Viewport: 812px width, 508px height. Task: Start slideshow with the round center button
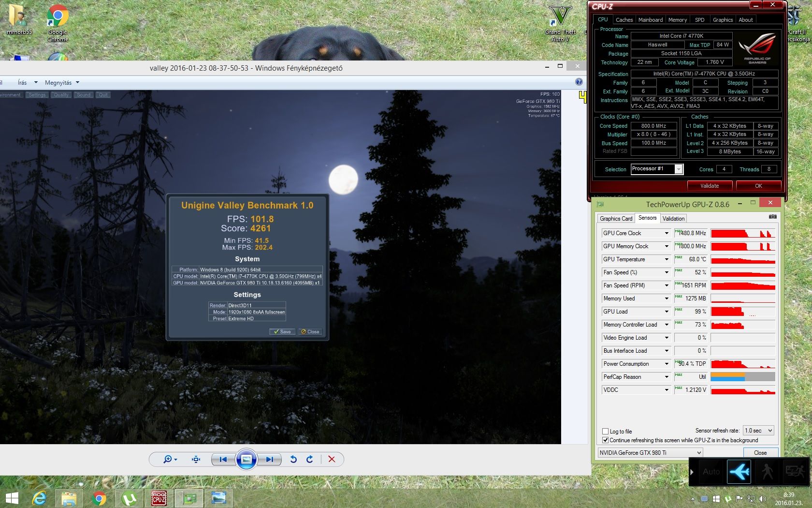point(246,459)
